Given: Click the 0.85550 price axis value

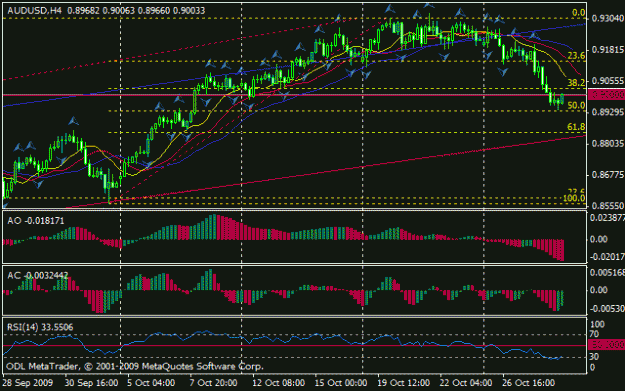Looking at the screenshot, I should [608, 206].
